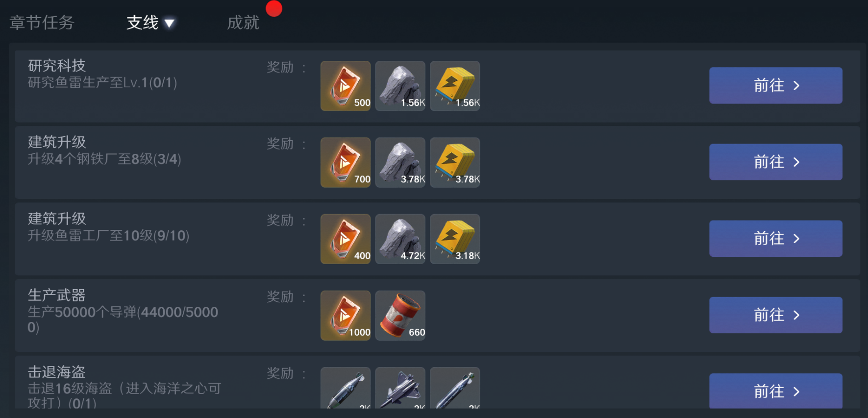Screen dimensions: 868x418
Task: Select the 700 badge reward icon
Action: [346, 162]
